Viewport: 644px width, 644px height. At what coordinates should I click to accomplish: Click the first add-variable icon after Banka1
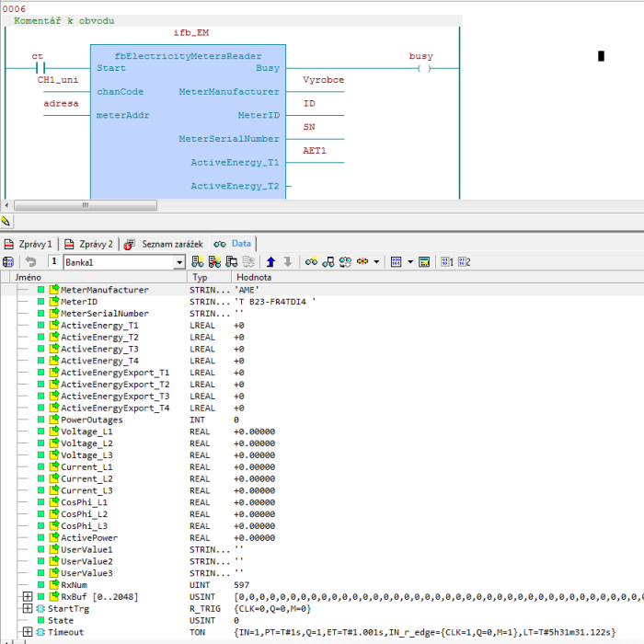click(198, 261)
